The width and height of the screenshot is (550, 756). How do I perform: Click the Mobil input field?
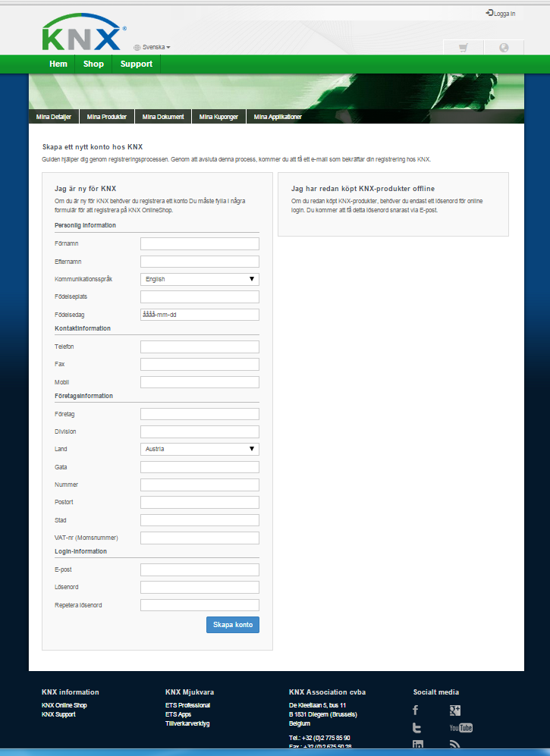[200, 382]
